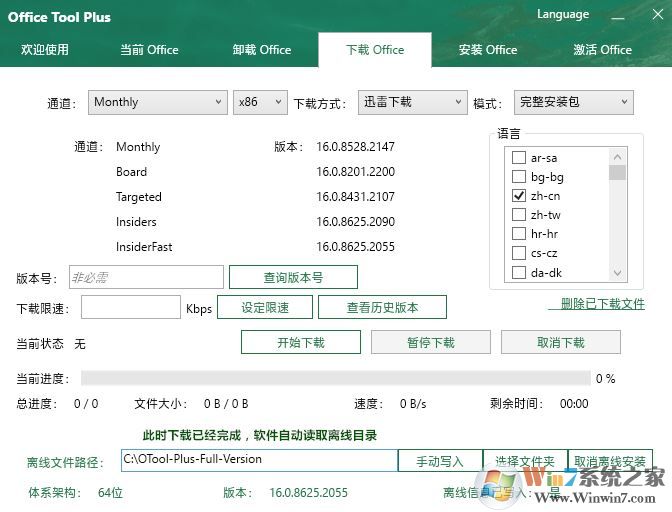The image size is (672, 512).
Task: Select the 下载 Office tab
Action: [x=375, y=50]
